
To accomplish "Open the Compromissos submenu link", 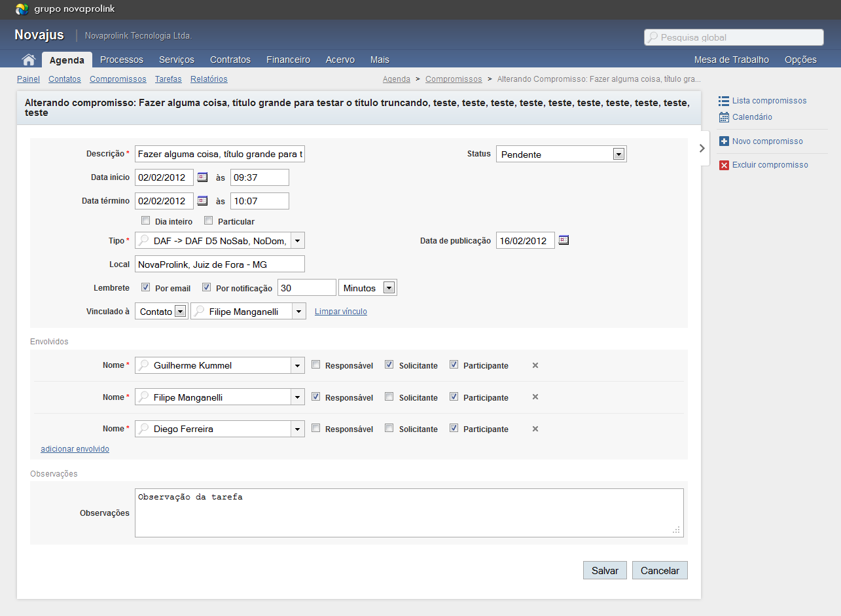I will 118,79.
